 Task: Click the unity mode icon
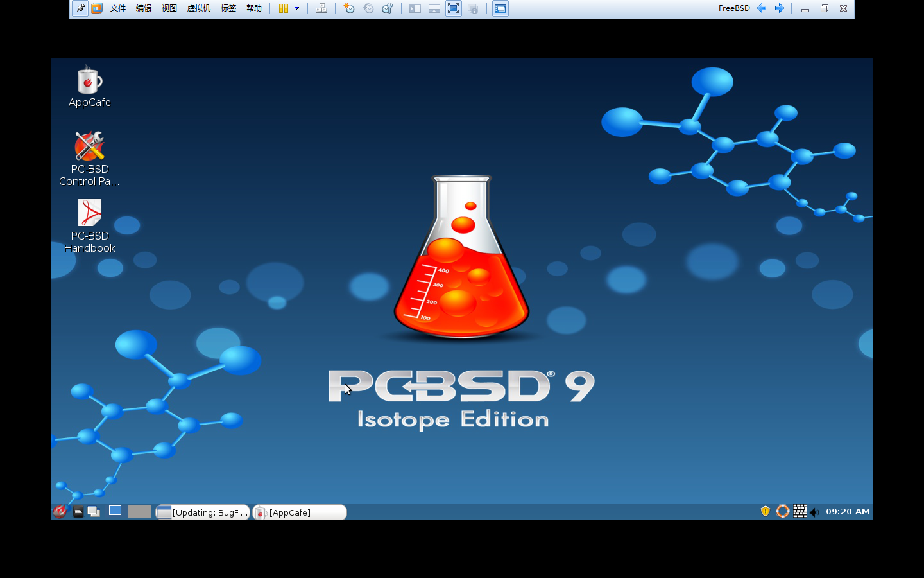pos(473,8)
